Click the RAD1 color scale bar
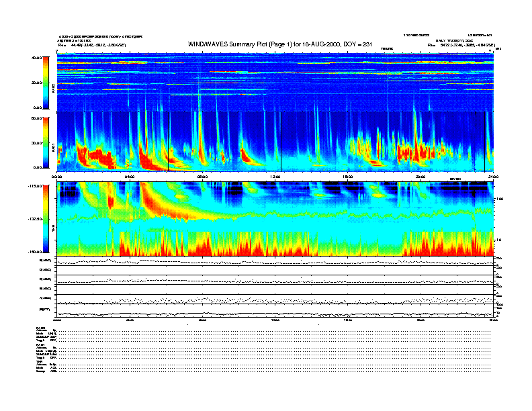Image resolution: width=532 pixels, height=411 pixels. pyautogui.click(x=46, y=143)
